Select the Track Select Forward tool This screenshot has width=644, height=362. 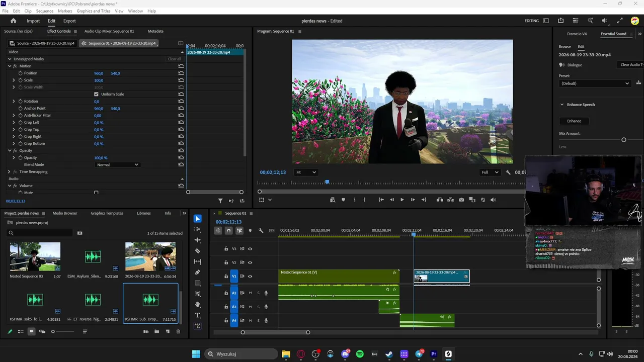coord(198,229)
